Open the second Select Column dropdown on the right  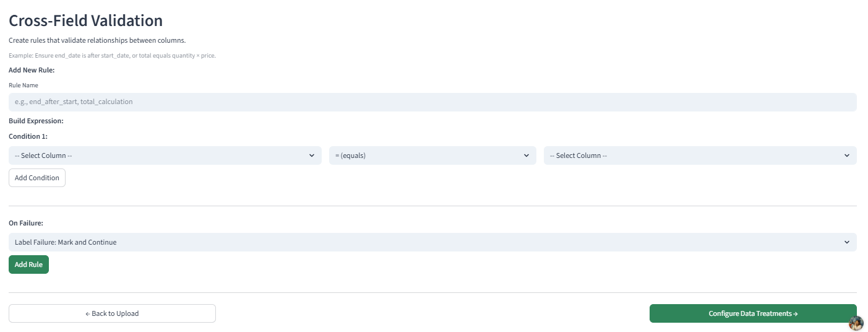[700, 155]
